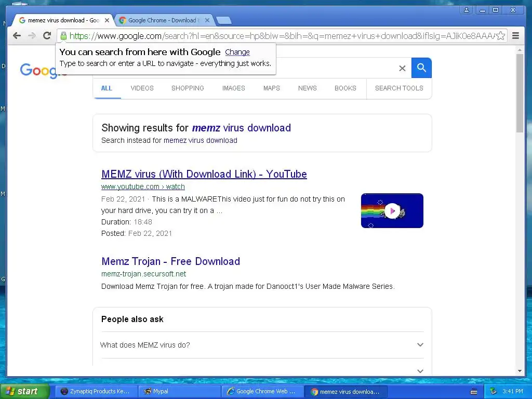Screen dimensions: 532x399
Task: Click 'Posted: Feb 22, 2021' text
Action: (x=137, y=233)
